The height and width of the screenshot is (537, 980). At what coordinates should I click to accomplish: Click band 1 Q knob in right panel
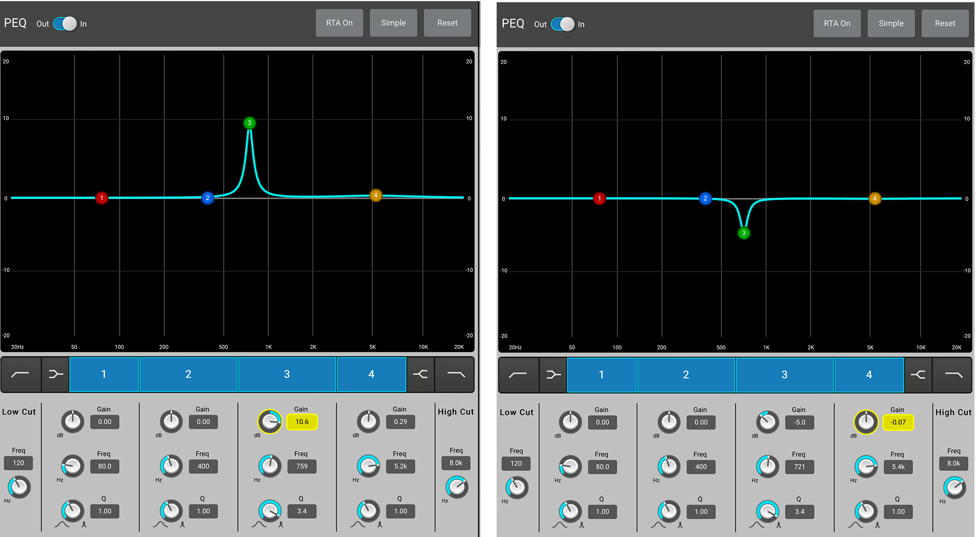click(x=570, y=512)
